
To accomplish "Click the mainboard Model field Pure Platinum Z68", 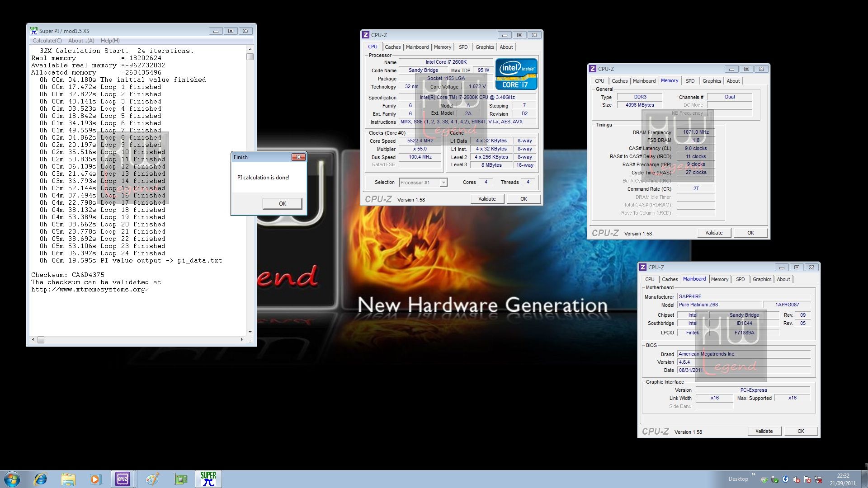I will [719, 305].
